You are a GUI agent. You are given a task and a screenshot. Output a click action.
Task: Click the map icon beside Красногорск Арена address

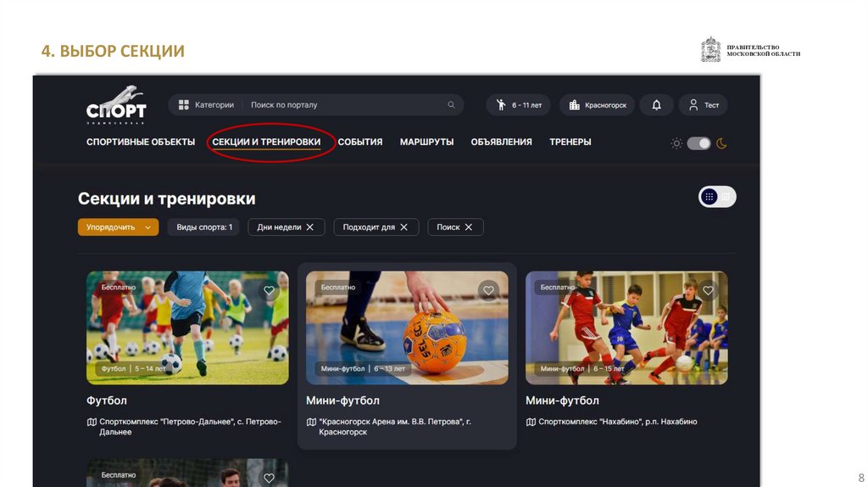(311, 423)
